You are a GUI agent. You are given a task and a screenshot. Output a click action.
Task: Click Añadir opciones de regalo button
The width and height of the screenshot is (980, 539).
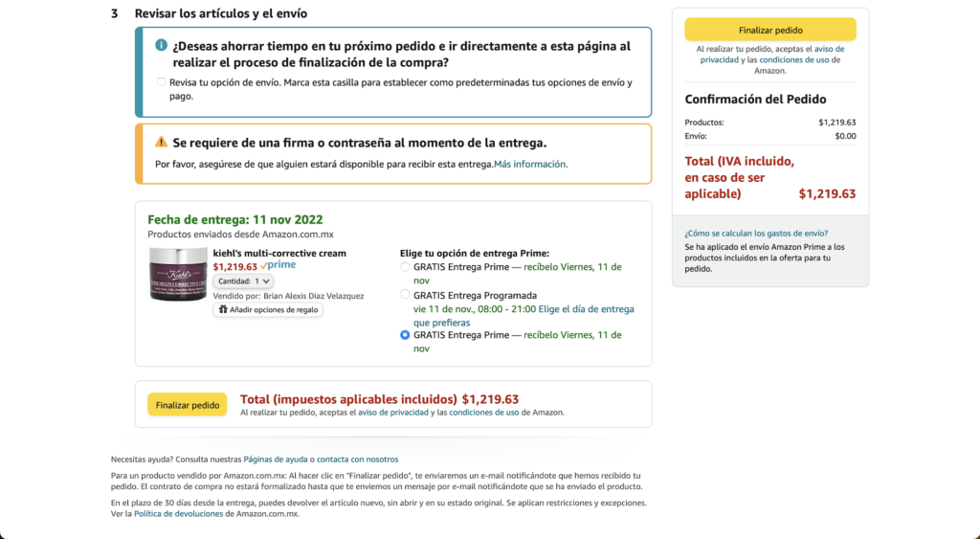pos(268,309)
